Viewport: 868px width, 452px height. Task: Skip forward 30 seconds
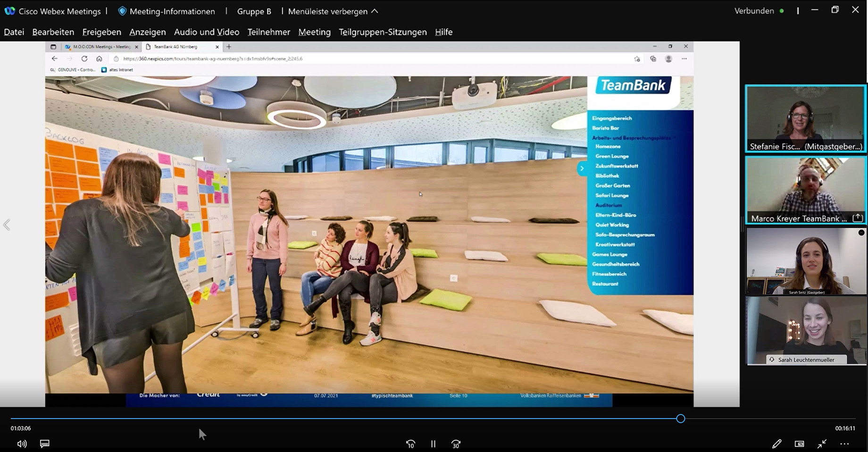(456, 444)
